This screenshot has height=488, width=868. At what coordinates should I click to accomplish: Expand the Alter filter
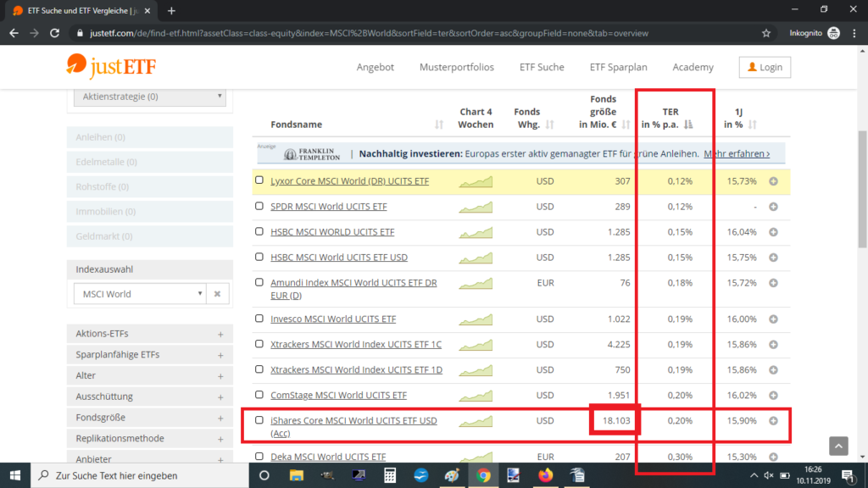149,375
